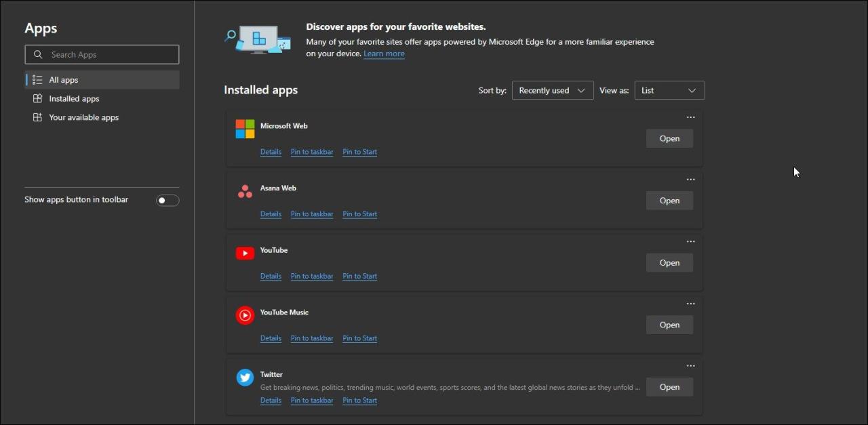Viewport: 868px width, 425px height.
Task: Open the View as List dropdown
Action: pos(669,90)
